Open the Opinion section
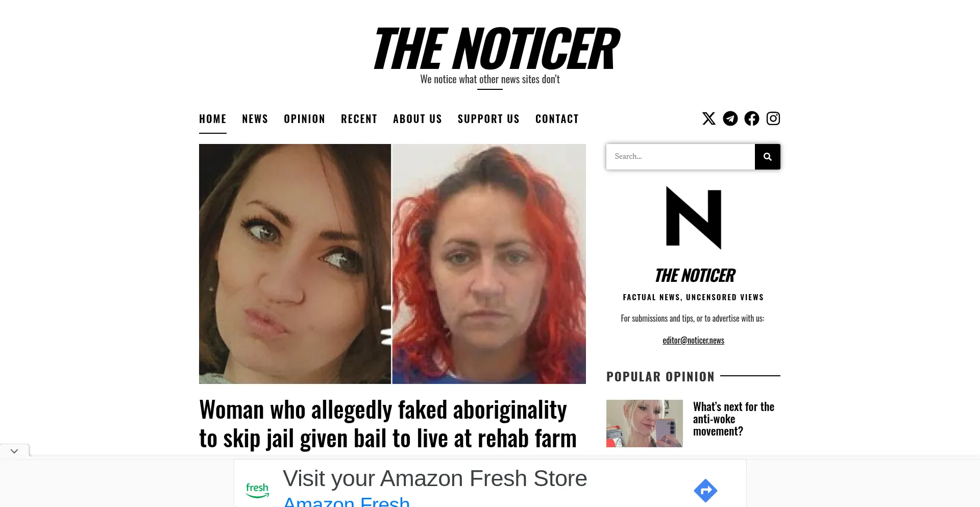980x507 pixels. 305,119
